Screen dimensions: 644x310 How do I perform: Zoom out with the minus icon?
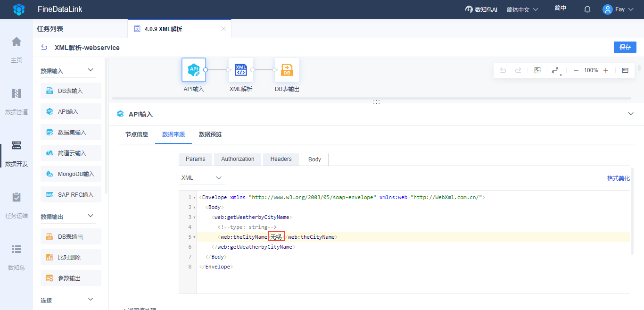tap(576, 70)
